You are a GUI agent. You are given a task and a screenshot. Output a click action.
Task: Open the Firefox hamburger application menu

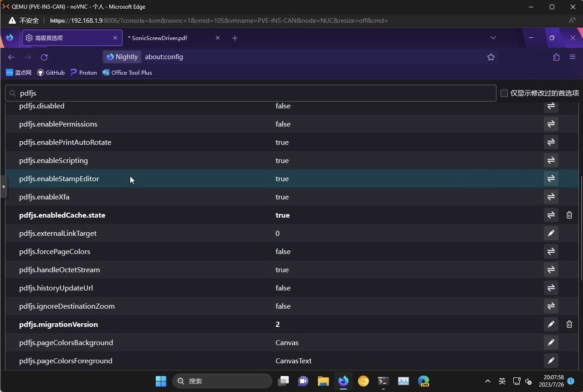click(573, 57)
